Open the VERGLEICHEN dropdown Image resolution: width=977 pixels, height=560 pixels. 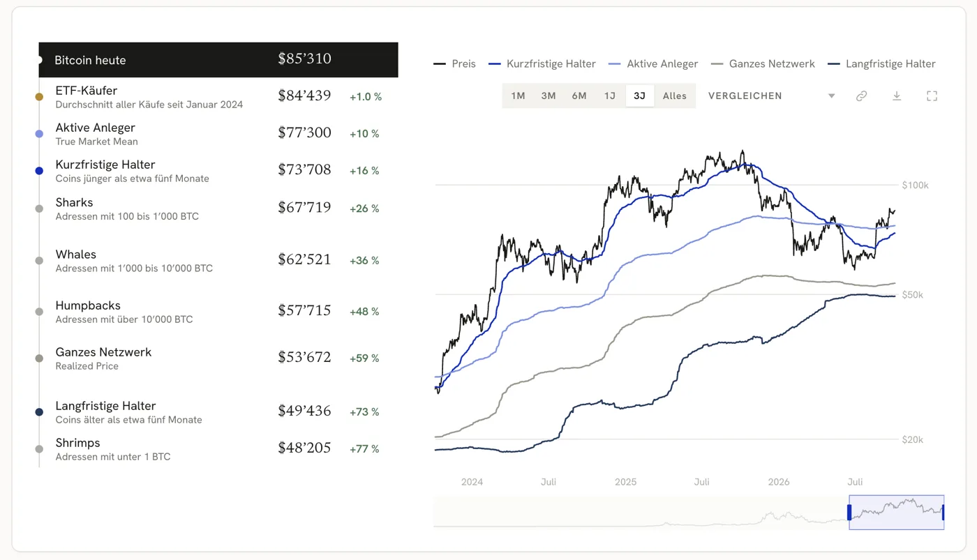coord(771,96)
